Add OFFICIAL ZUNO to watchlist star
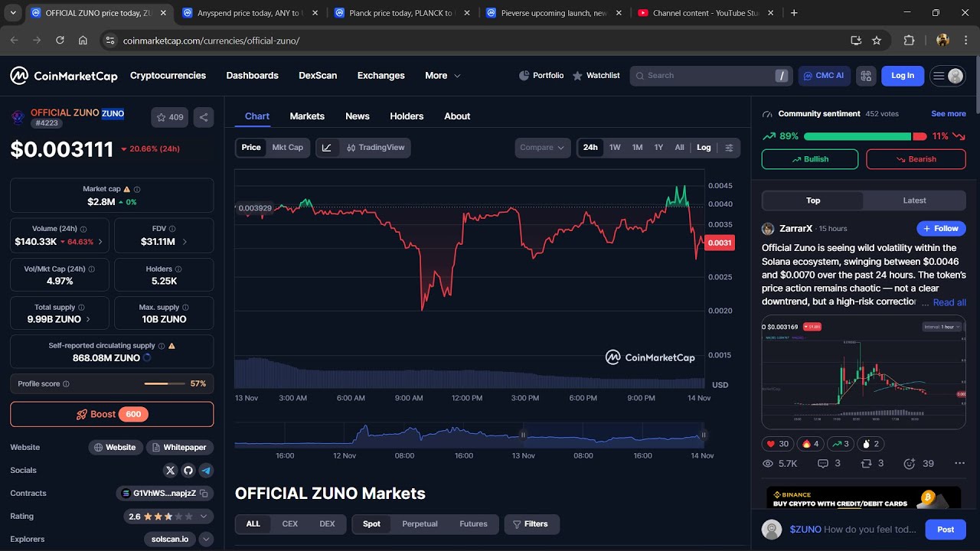Viewport: 980px width, 551px height. click(x=170, y=117)
